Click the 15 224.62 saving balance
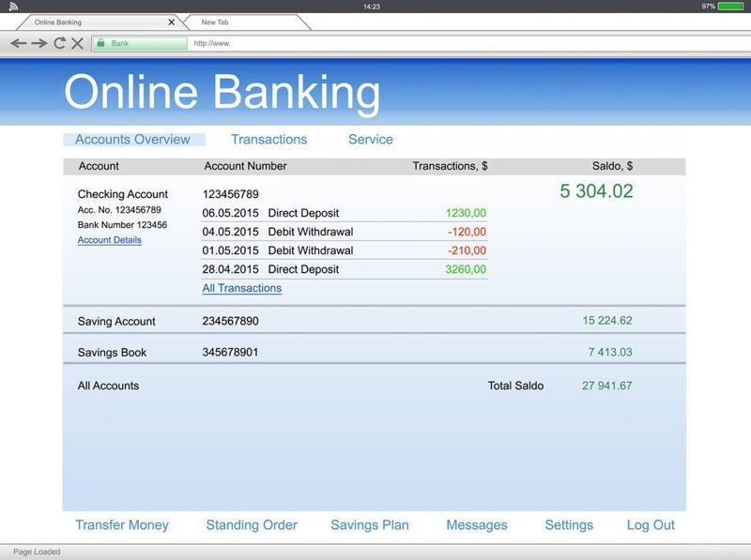The height and width of the screenshot is (560, 751). (607, 320)
